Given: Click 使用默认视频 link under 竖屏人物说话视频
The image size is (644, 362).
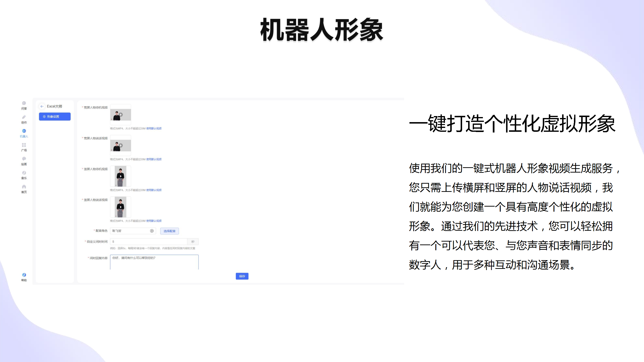Looking at the screenshot, I should pos(154,221).
